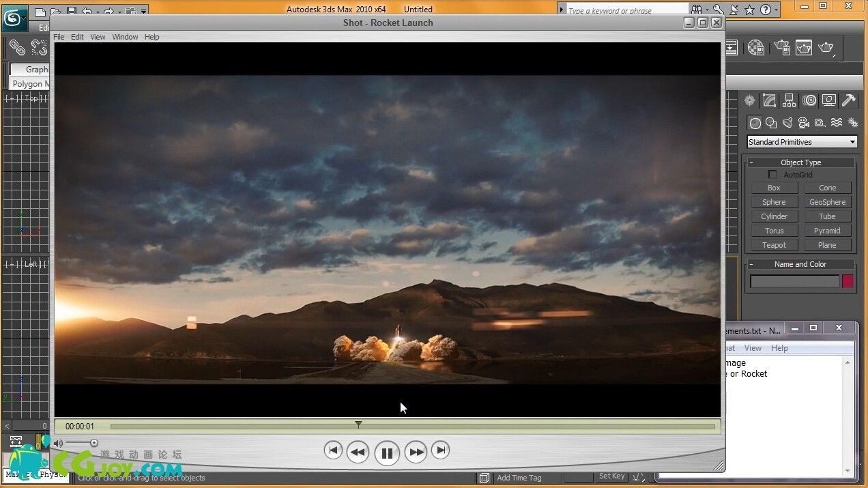Open the View menu in the Notepad window
868x488 pixels.
click(x=753, y=348)
